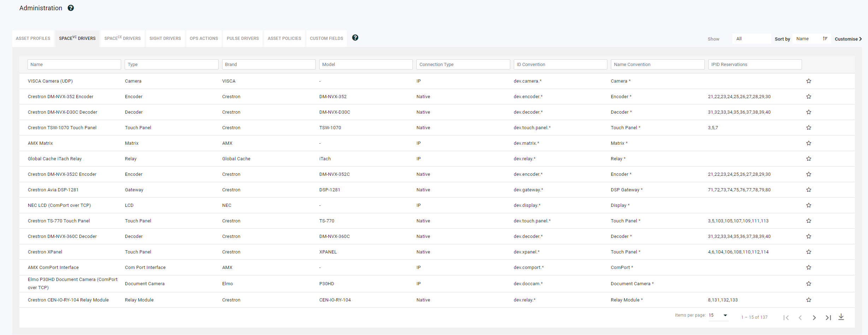Screen dimensions: 868x335
Task: Select NEC LCD (ComPort over TCP) name
Action: [59, 205]
